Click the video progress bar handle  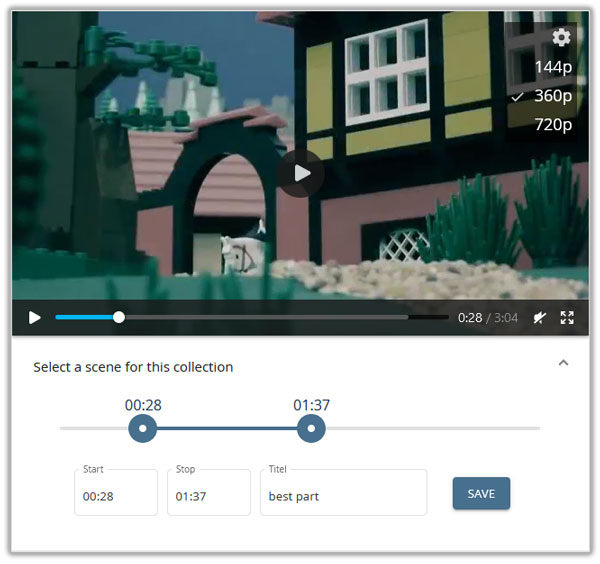119,317
